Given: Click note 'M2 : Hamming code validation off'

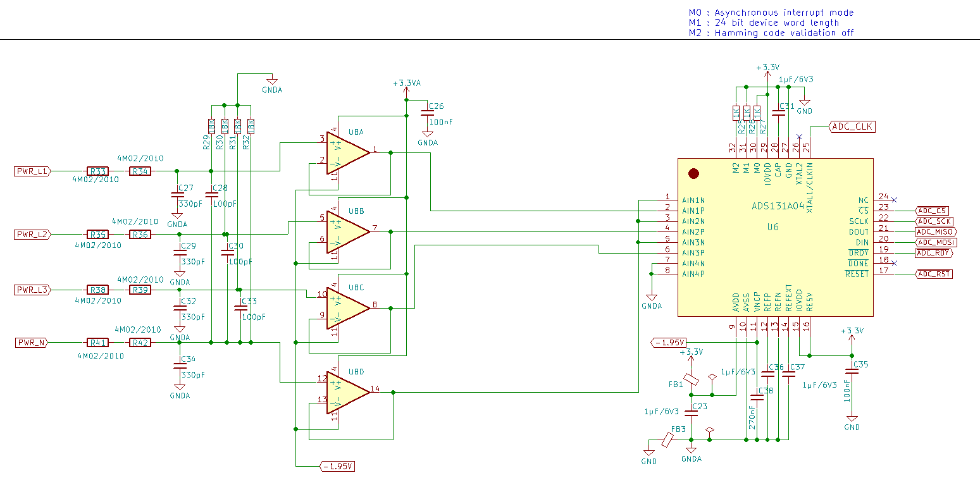Looking at the screenshot, I should click(x=771, y=33).
